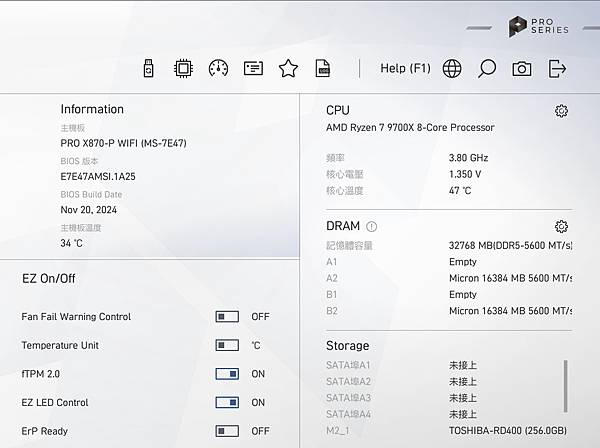600x448 pixels.
Task: Select the build date Nov 20, 2024
Action: [x=88, y=210]
